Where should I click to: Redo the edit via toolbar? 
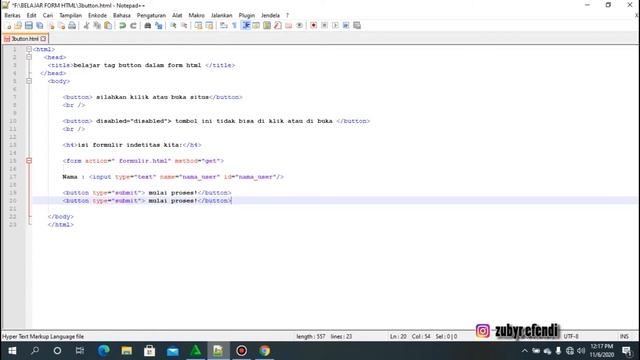[x=133, y=26]
